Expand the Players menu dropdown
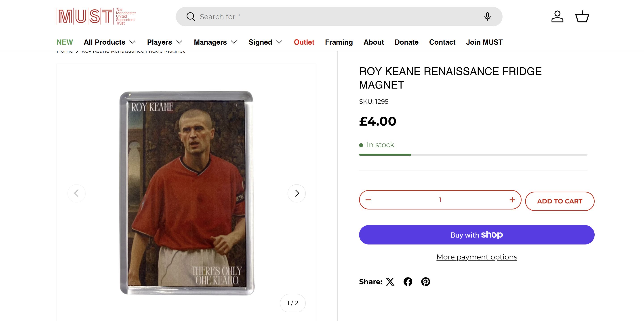The image size is (644, 321). (164, 42)
